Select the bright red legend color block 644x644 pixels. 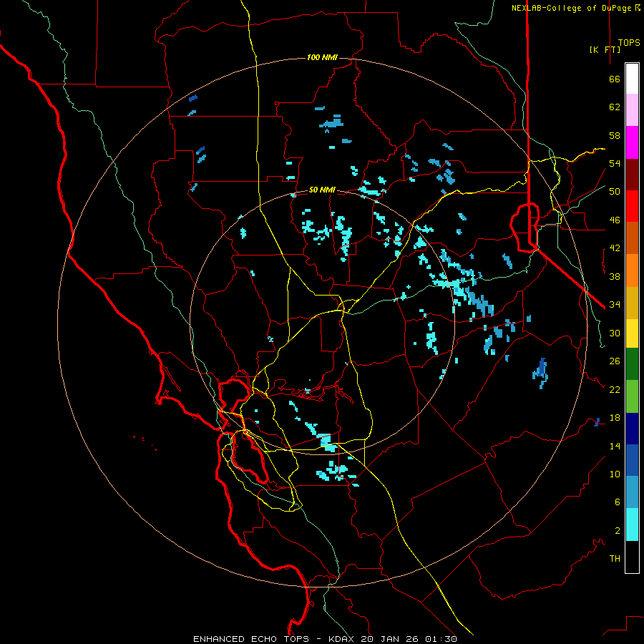click(x=632, y=206)
